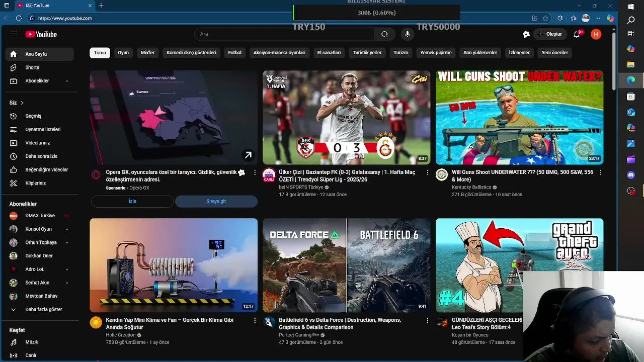
Task: Open the H account avatar menu
Action: click(x=596, y=34)
